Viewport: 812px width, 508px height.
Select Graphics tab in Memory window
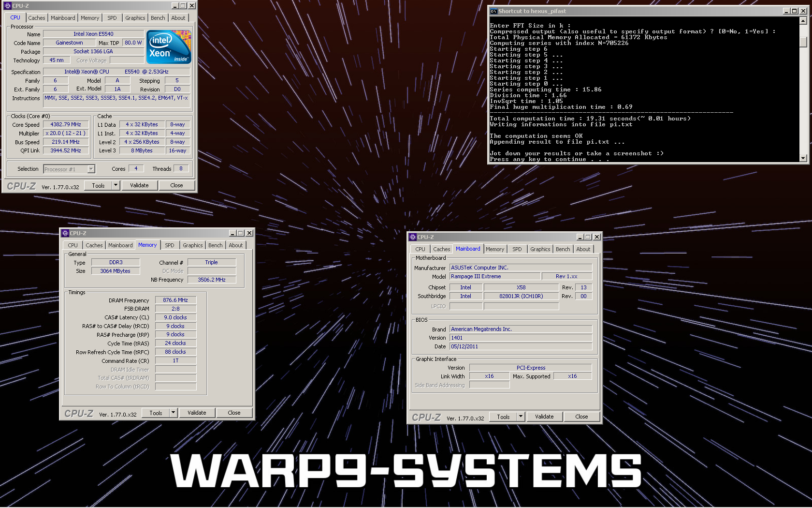click(x=193, y=245)
